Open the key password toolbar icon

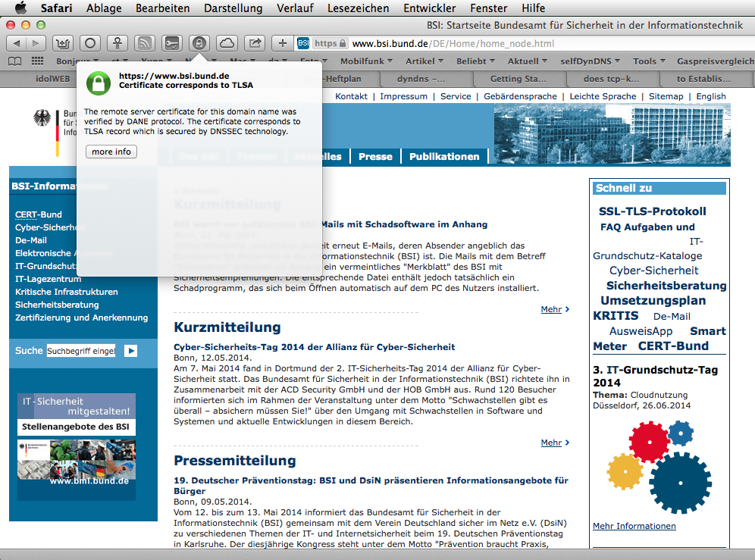(172, 43)
